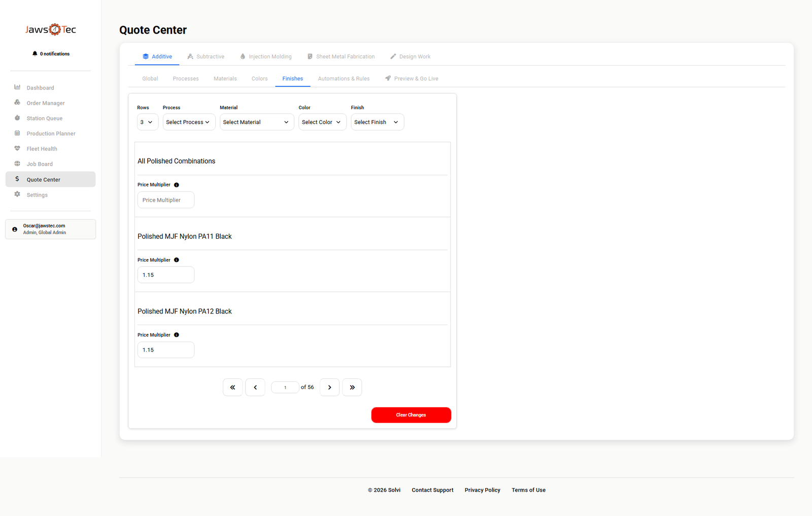Open the Automations & Rules sub-tab
This screenshot has height=516, width=812.
pyautogui.click(x=344, y=79)
